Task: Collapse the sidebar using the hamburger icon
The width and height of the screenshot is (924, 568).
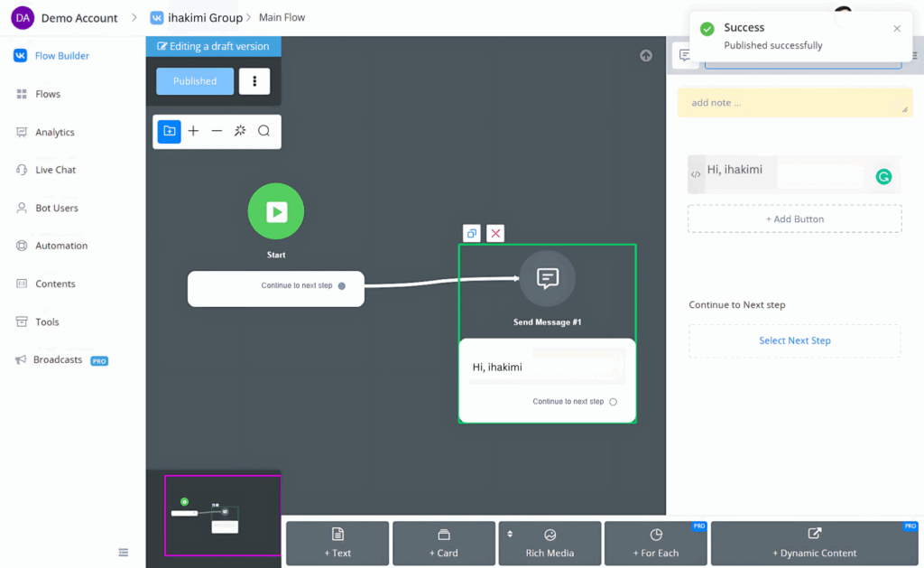Action: point(124,553)
